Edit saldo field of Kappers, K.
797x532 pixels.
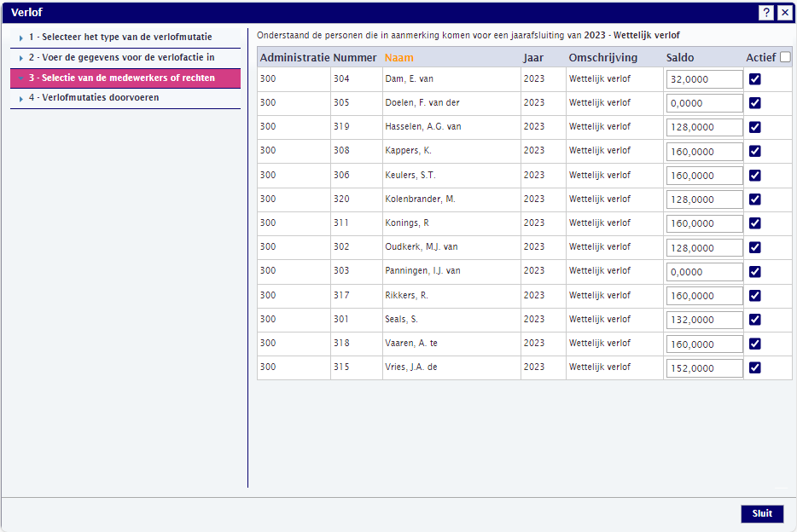[705, 151]
